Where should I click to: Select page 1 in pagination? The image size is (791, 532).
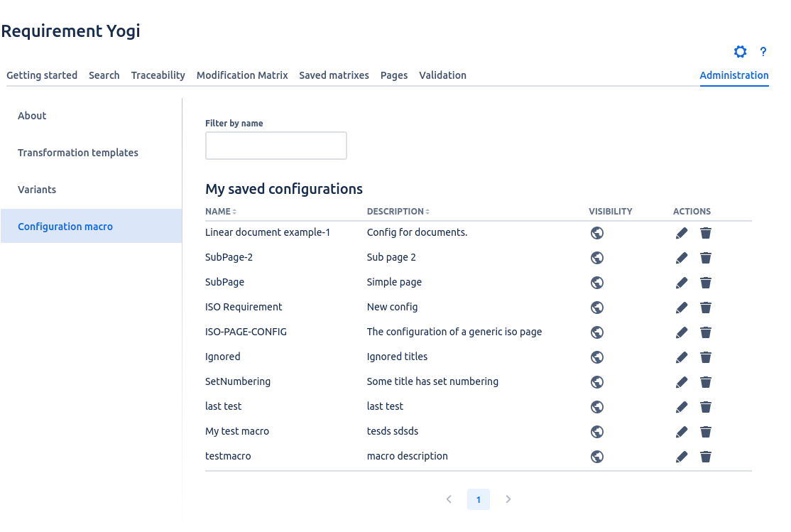pyautogui.click(x=479, y=499)
